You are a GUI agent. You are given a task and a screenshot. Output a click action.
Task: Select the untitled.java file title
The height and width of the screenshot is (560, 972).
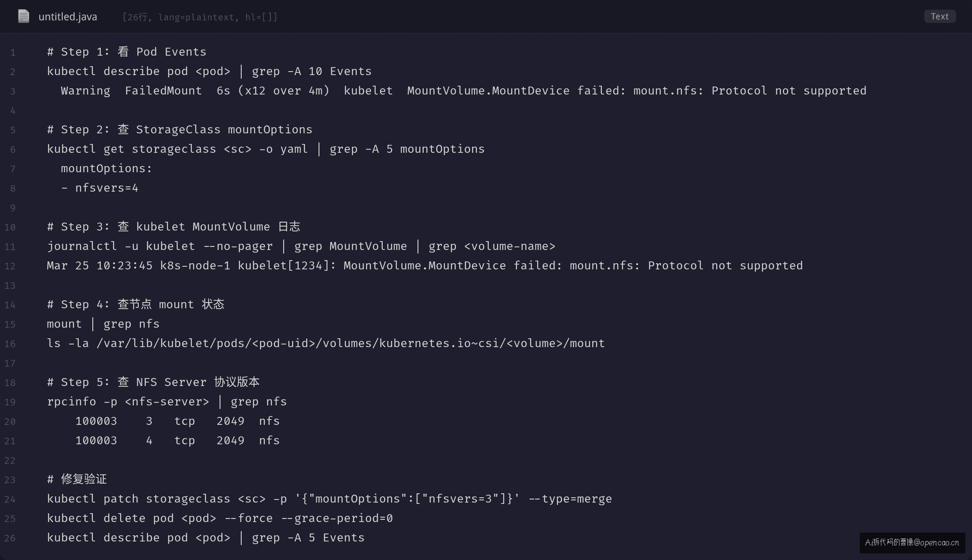pos(68,17)
